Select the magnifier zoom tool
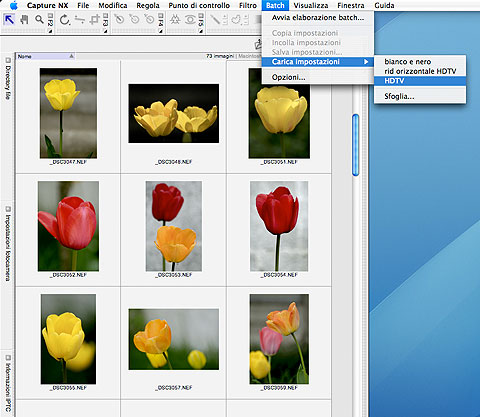The height and width of the screenshot is (417, 480). [x=39, y=20]
